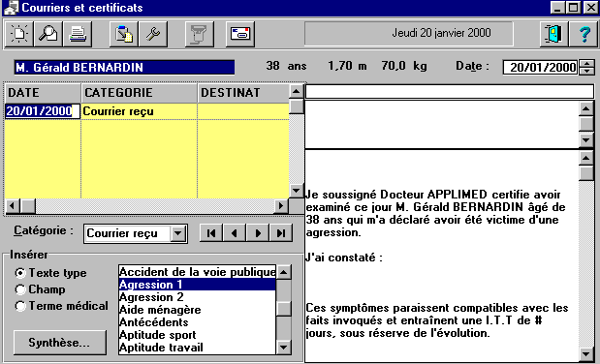Decrease date with spinner down arrow
The height and width of the screenshot is (364, 600).
tap(586, 71)
